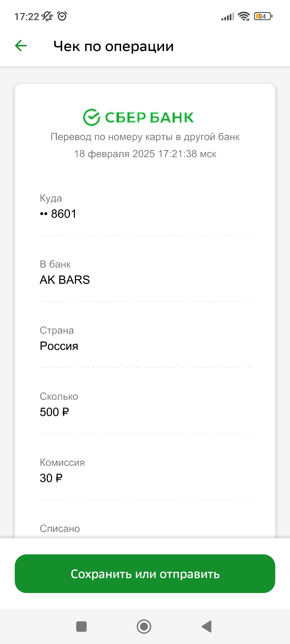Tap the Сохранить или отправить button
This screenshot has width=290, height=644.
145,574
